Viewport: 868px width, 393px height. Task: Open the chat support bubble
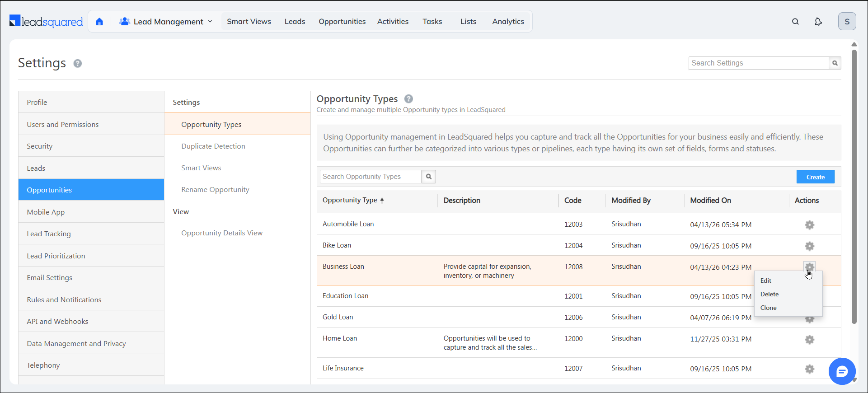[842, 371]
